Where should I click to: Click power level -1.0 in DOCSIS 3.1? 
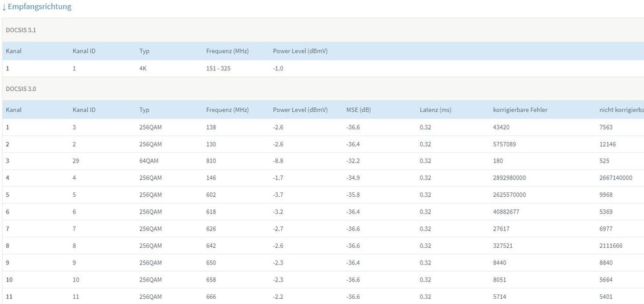click(278, 68)
